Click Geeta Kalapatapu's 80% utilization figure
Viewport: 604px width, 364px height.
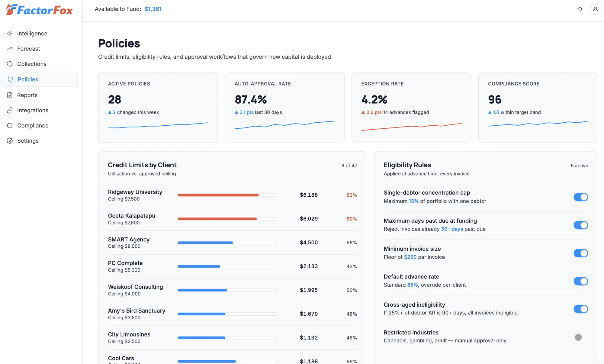tap(352, 219)
